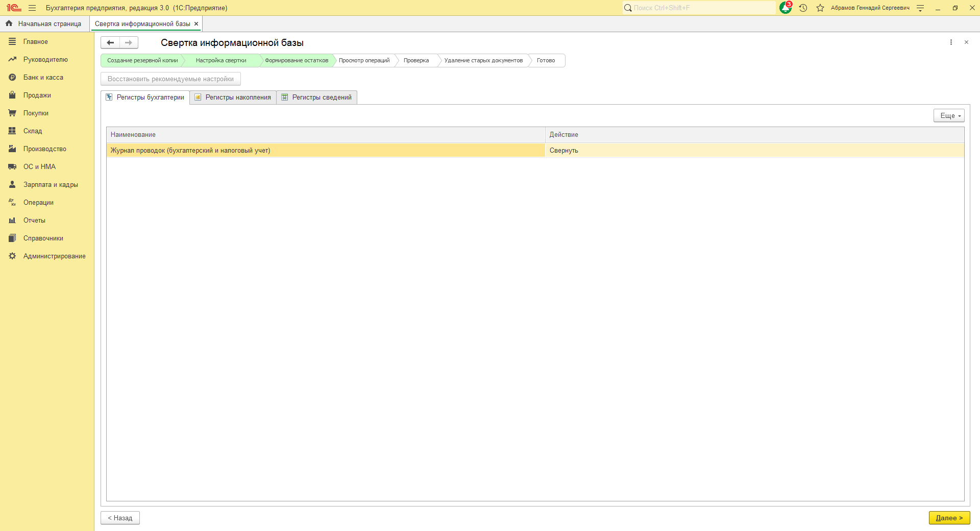Open the Руководителю section

[47, 60]
